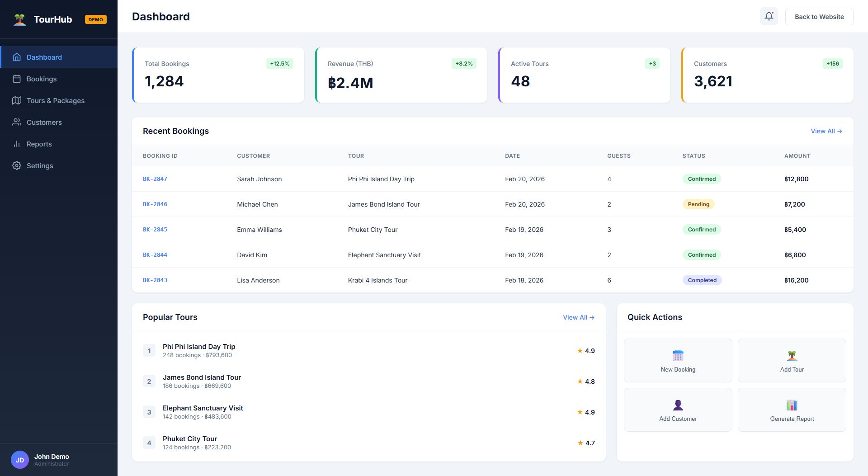Open Reports via the bar chart icon
The image size is (868, 476).
(x=17, y=144)
